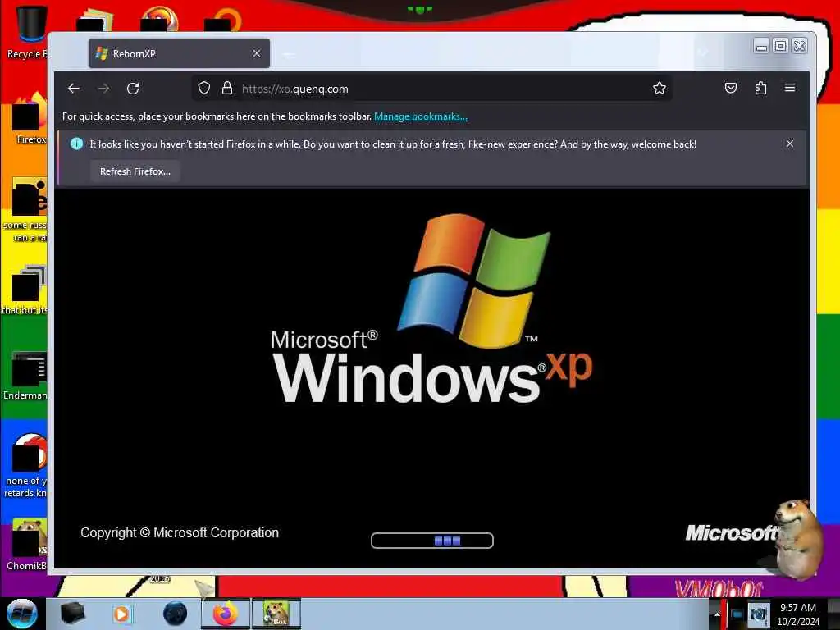Open the tracking protection shield
The image size is (840, 630).
(x=204, y=89)
